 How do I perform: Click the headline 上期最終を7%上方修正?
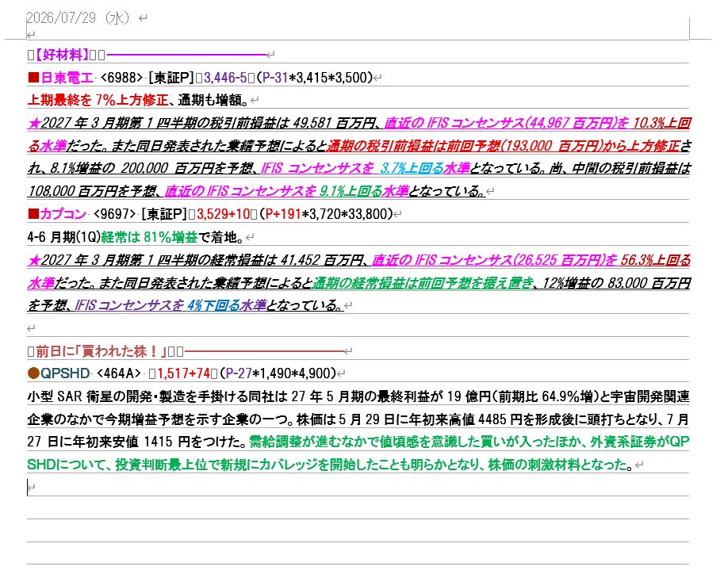(98, 100)
